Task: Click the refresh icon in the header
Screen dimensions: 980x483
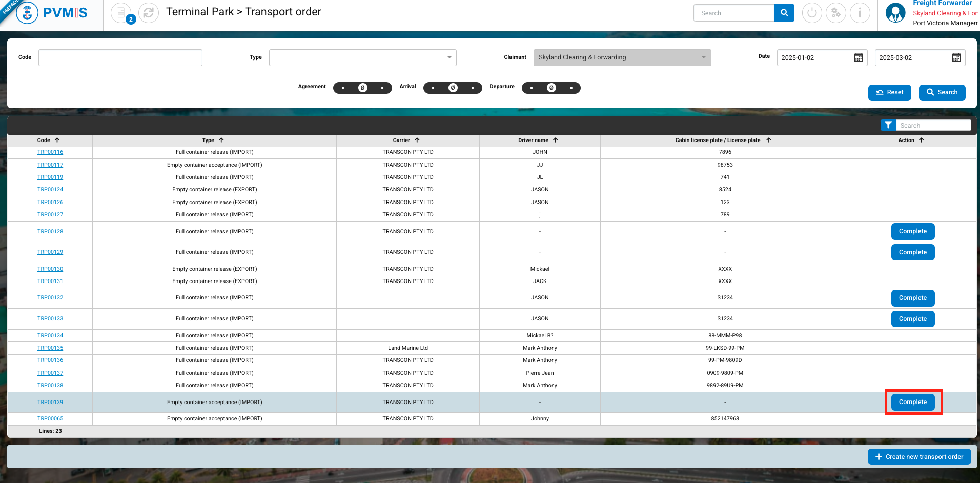Action: 149,13
